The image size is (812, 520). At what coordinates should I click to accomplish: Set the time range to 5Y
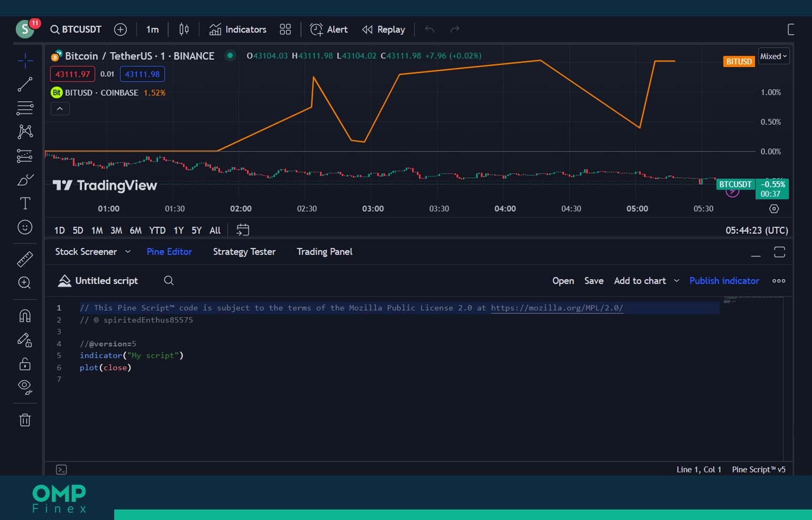(196, 230)
